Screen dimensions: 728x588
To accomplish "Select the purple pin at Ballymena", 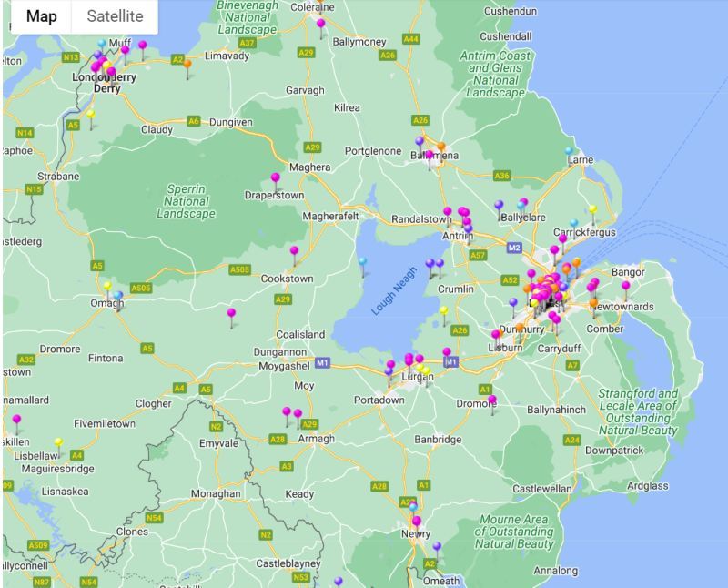I will 420,141.
